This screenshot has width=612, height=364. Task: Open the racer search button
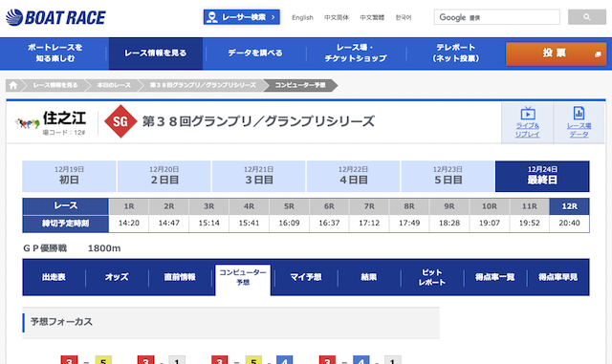pos(242,17)
